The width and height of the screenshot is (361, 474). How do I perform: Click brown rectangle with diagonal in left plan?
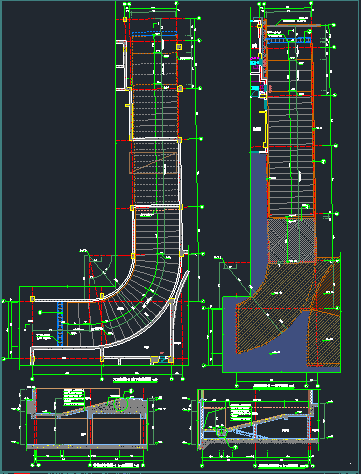click(153, 163)
